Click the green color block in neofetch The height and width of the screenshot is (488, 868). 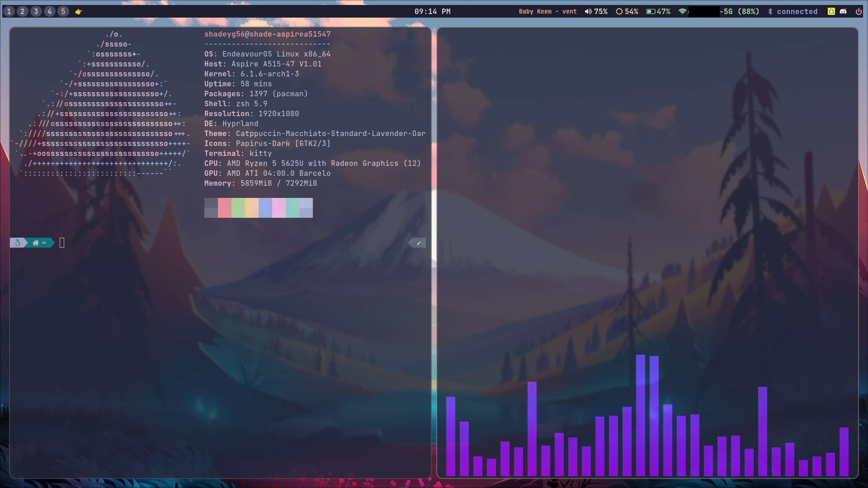(x=238, y=208)
